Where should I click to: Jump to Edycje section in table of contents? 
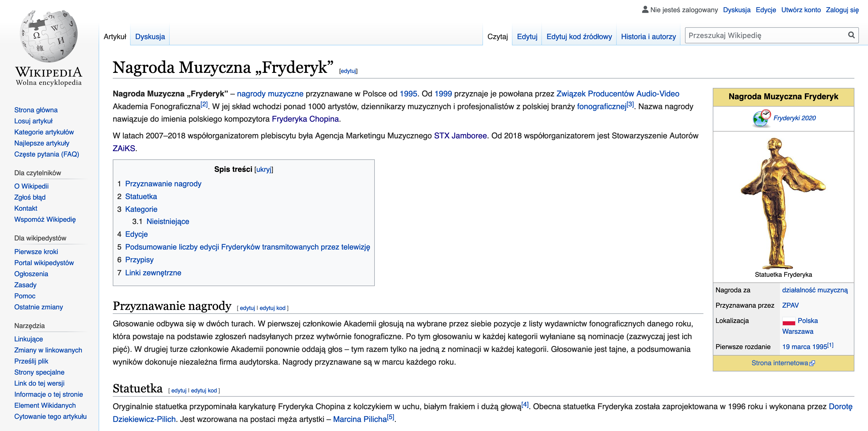coord(136,234)
